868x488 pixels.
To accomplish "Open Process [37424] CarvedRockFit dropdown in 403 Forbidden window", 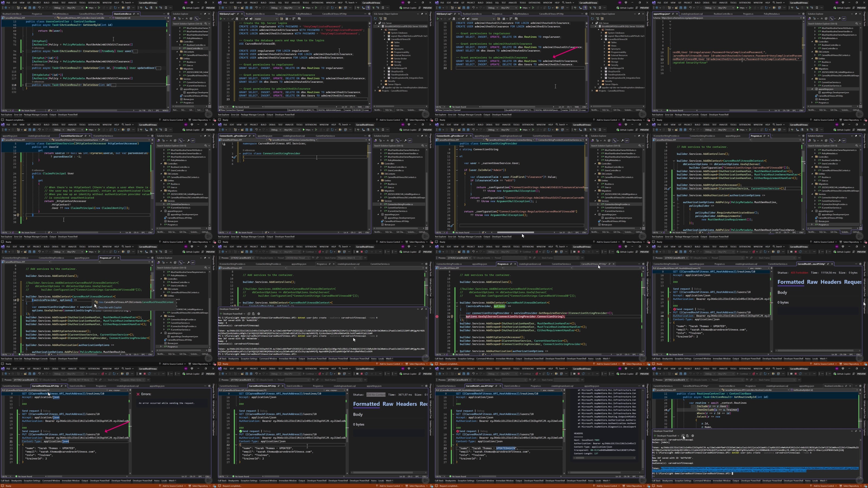I will tap(676, 258).
